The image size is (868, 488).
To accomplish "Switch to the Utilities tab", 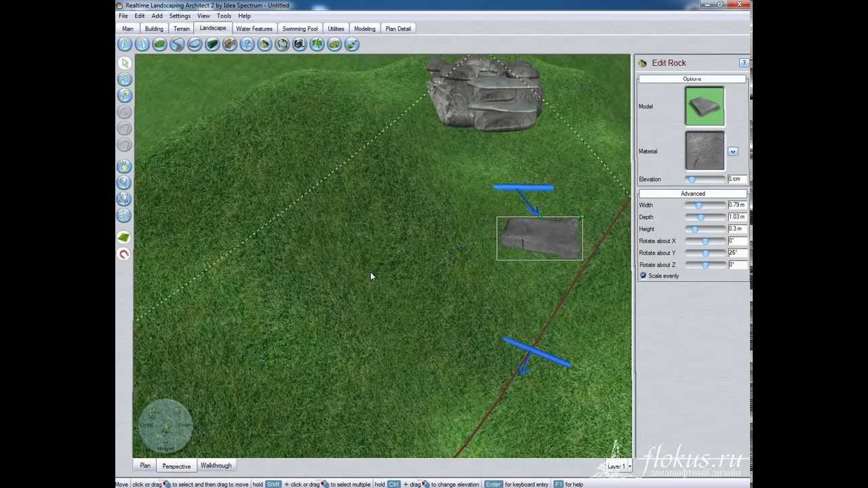I will pos(336,28).
